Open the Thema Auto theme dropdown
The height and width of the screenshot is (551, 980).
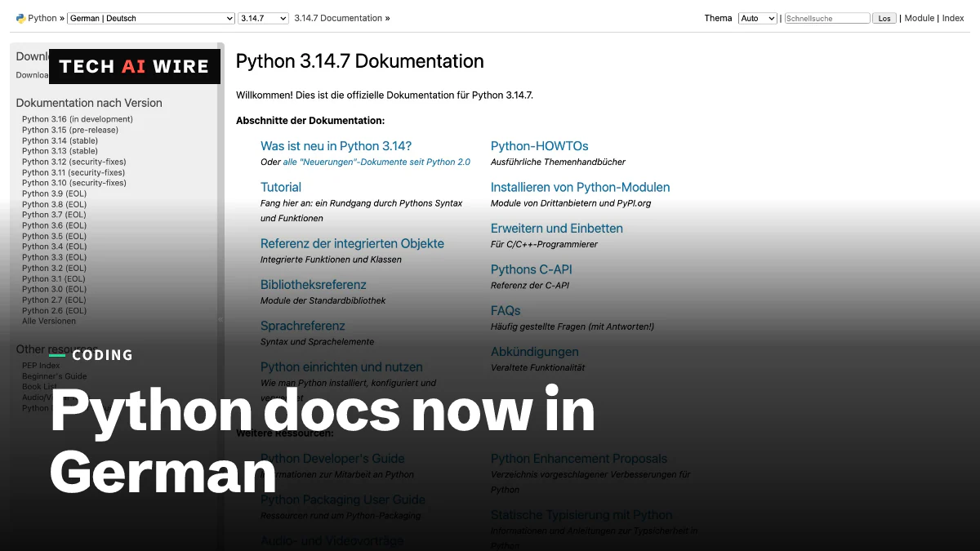tap(758, 18)
